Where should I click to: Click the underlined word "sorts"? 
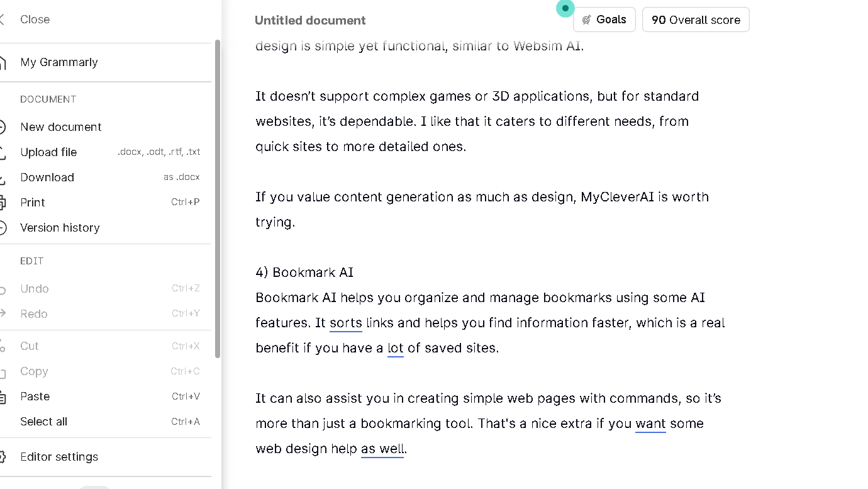click(346, 323)
